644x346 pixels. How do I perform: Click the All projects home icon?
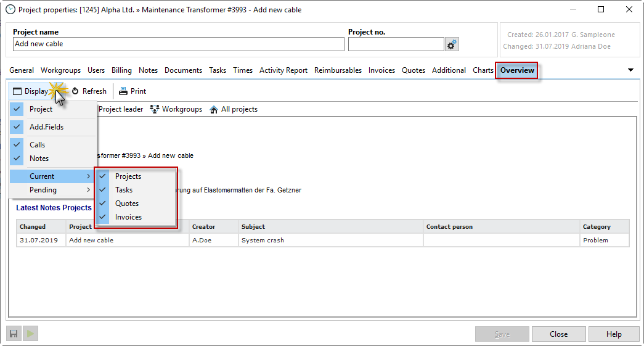214,109
